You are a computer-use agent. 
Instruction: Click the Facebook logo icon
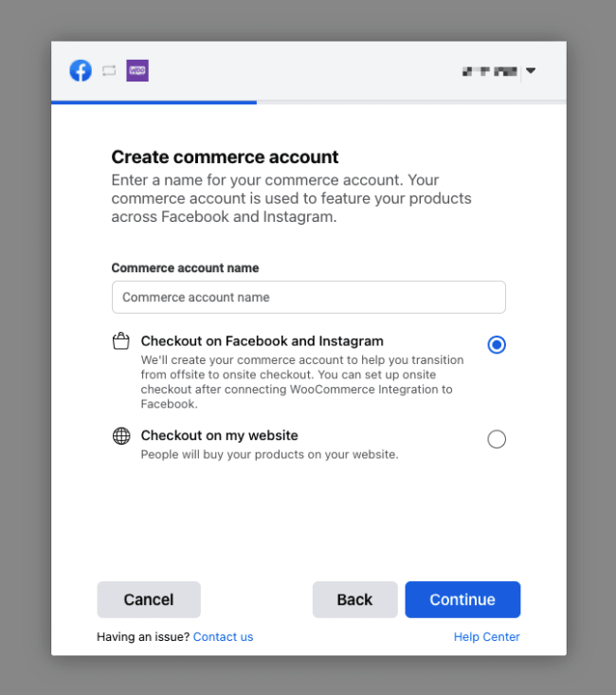[81, 70]
